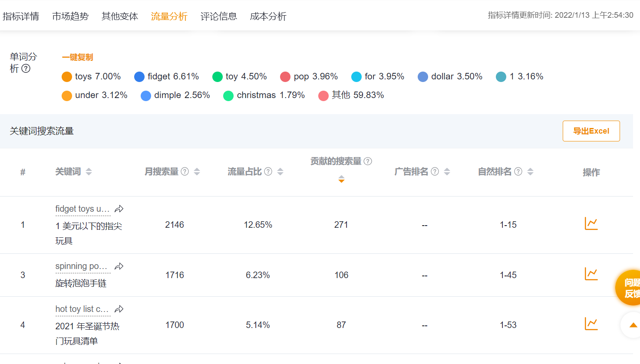This screenshot has height=364, width=640.
Task: Click the 导出Excel button
Action: click(x=591, y=131)
